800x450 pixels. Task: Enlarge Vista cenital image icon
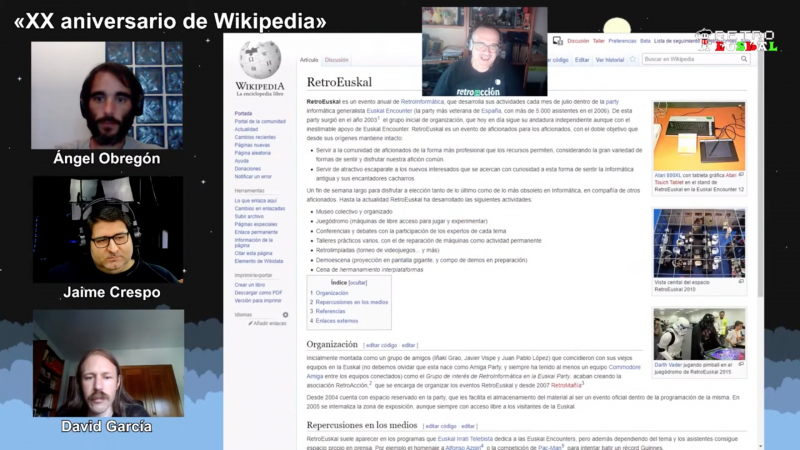click(741, 281)
